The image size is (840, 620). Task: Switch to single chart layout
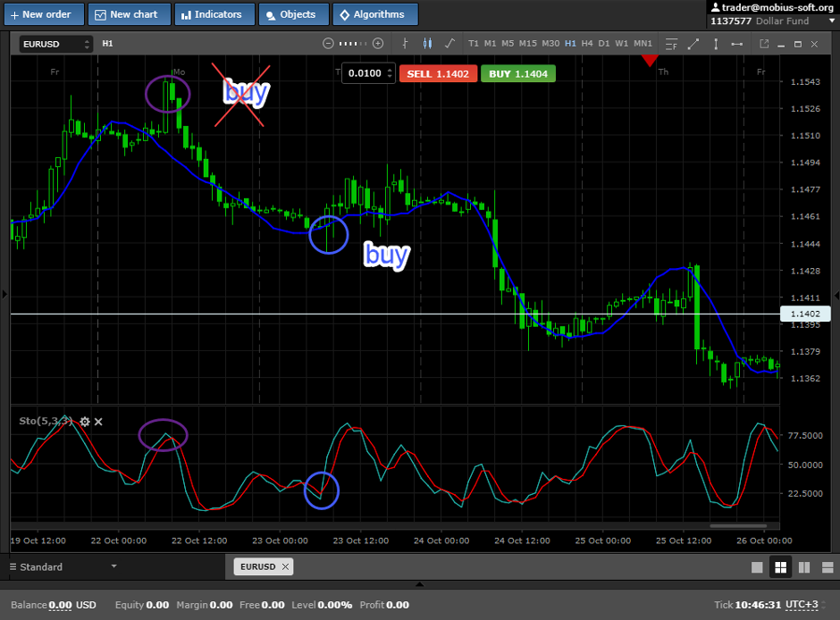pos(757,567)
